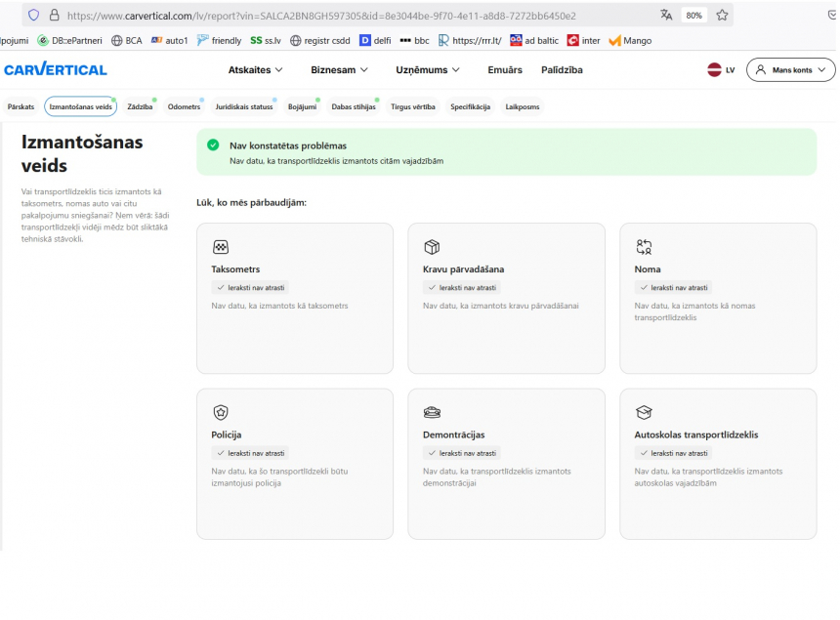Click the Kravu pārvadāšana box icon
840x620 pixels.
tap(432, 247)
